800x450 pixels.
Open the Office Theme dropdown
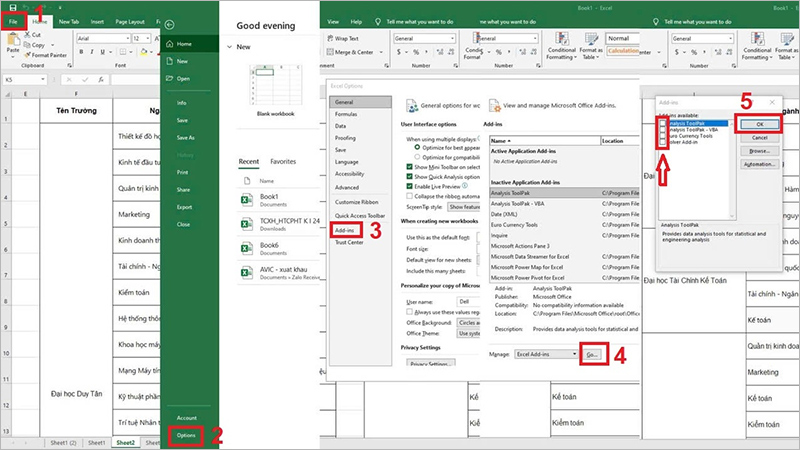tap(468, 333)
